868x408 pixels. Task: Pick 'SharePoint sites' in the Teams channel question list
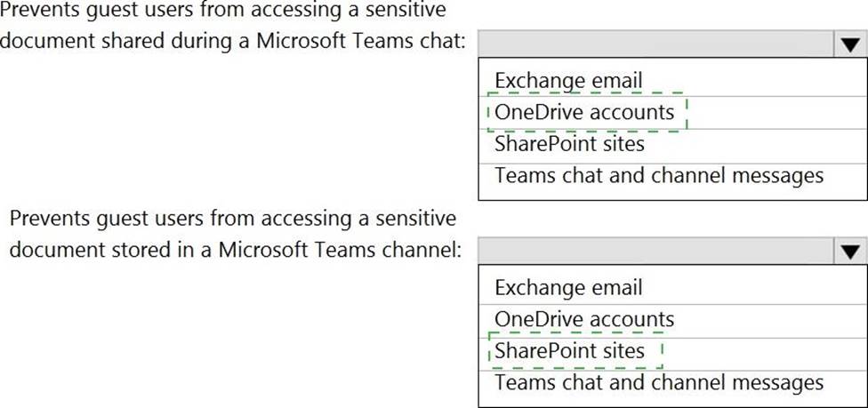pos(569,350)
